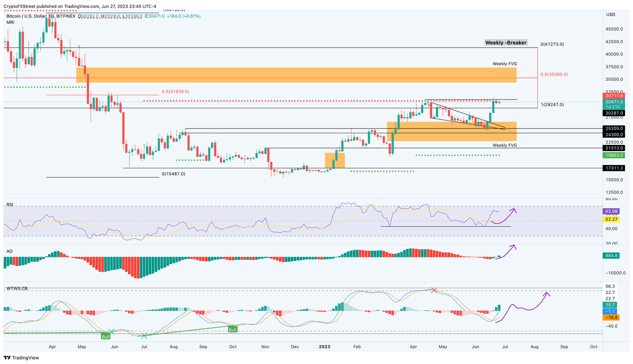Click the green 19863.0 price tag
Image resolution: width=633 pixels, height=364 pixels.
(614, 155)
